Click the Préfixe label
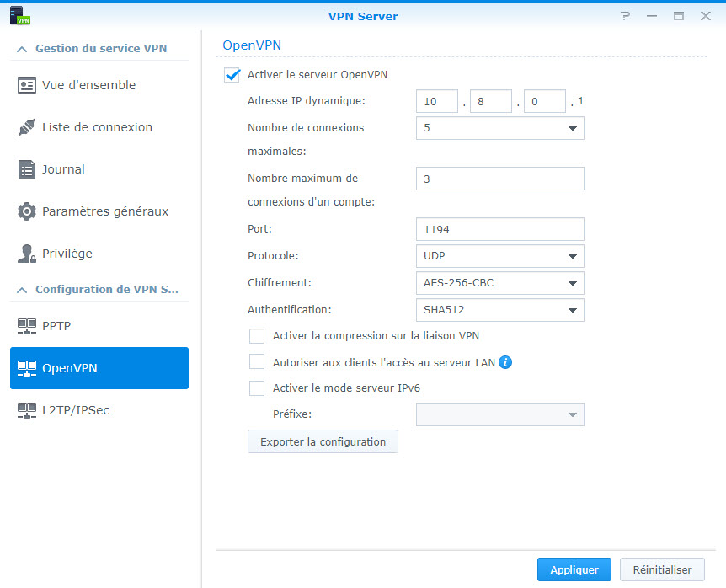726x588 pixels. pos(292,414)
